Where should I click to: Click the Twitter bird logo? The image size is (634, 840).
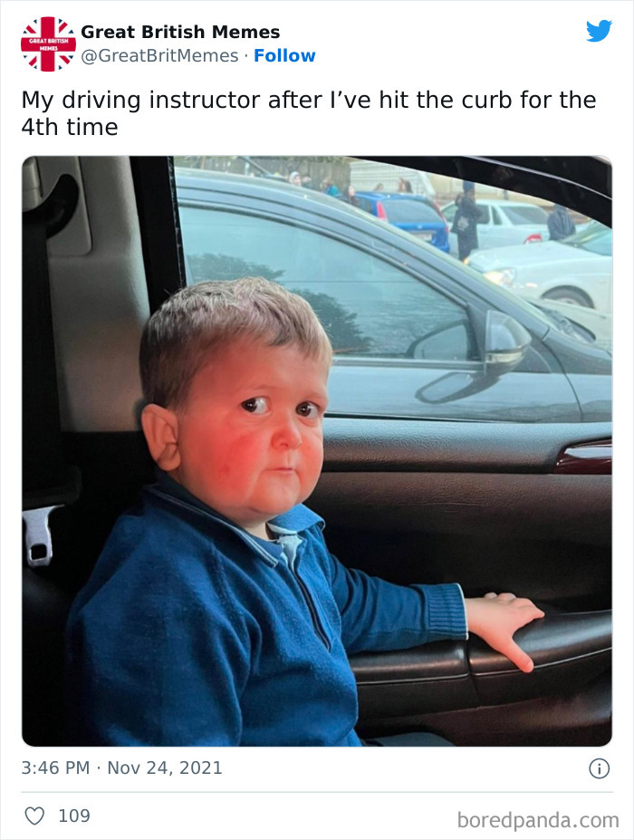pos(599,31)
